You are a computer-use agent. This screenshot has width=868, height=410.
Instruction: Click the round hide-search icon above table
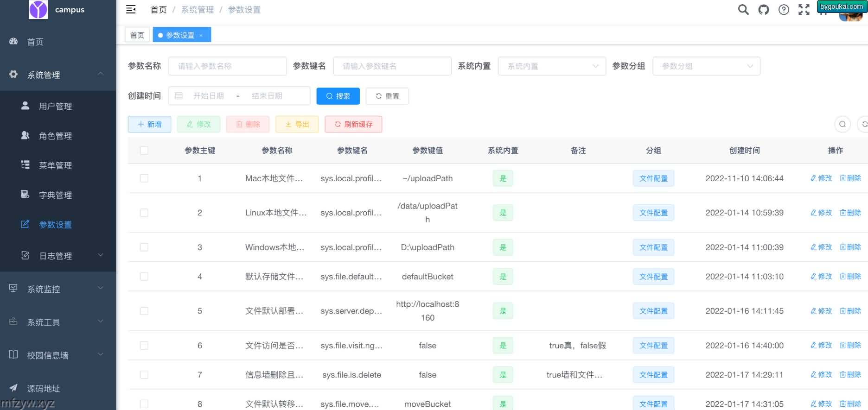pyautogui.click(x=842, y=124)
